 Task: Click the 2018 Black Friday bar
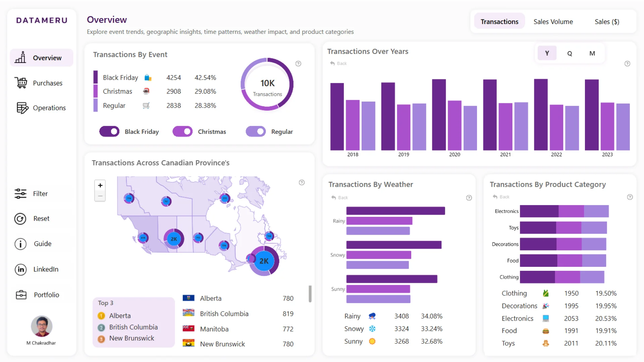[337, 117]
